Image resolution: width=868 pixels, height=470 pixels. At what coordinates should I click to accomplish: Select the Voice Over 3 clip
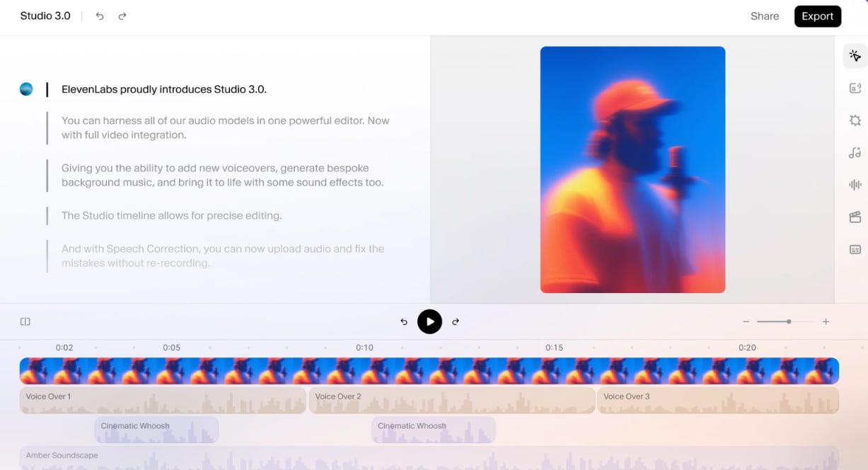tap(718, 400)
